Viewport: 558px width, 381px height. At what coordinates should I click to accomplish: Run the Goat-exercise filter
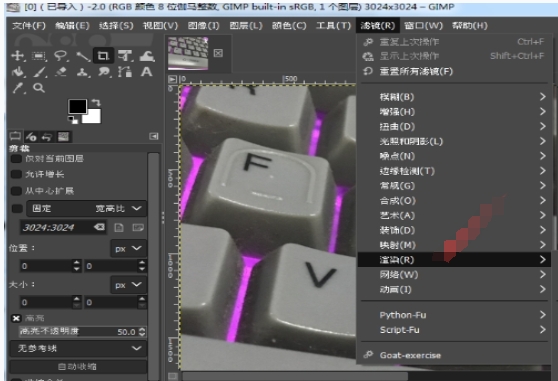pyautogui.click(x=454, y=355)
